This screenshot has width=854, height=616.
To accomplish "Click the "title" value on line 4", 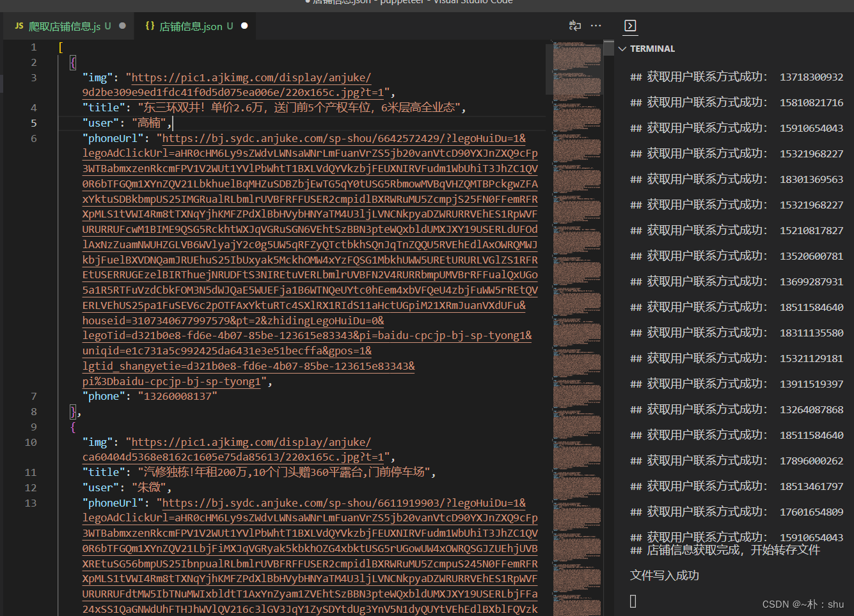I will pyautogui.click(x=299, y=107).
